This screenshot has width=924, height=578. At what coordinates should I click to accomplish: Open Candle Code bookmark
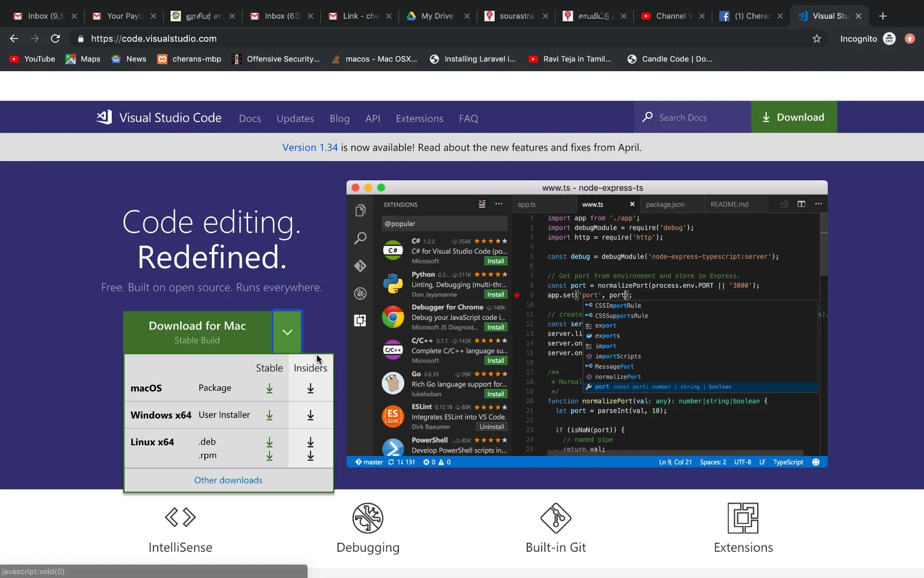(x=670, y=59)
